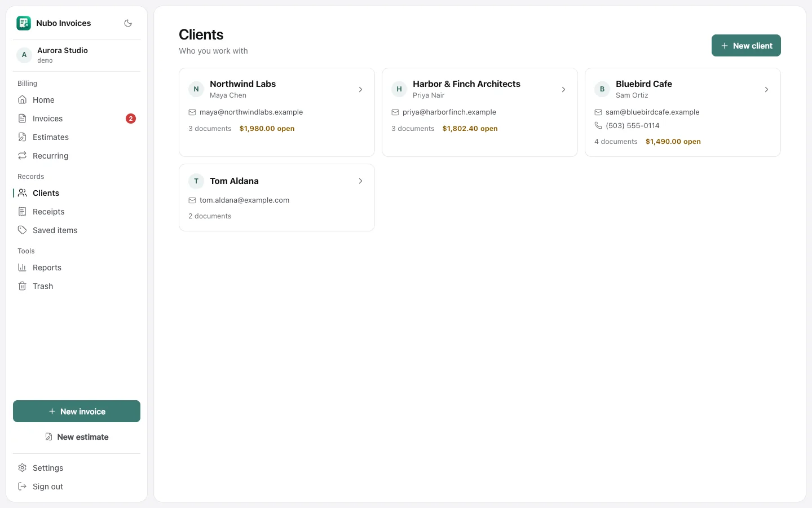Click maya@northwindlabs.example email
This screenshot has height=508, width=812.
point(251,112)
